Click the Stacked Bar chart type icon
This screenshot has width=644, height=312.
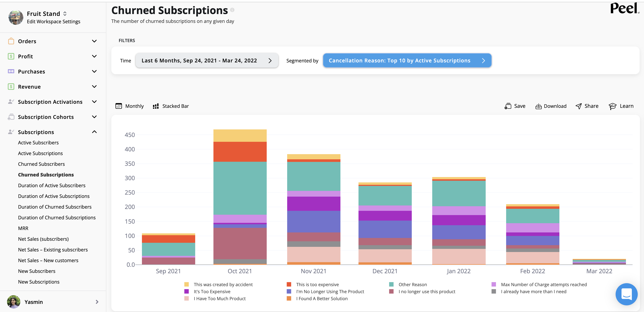point(156,106)
